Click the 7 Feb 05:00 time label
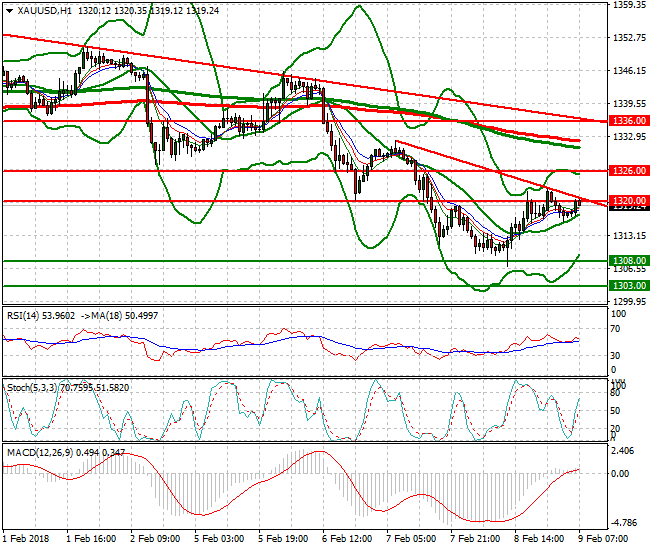Viewport: 650px width, 550px height. click(x=413, y=539)
